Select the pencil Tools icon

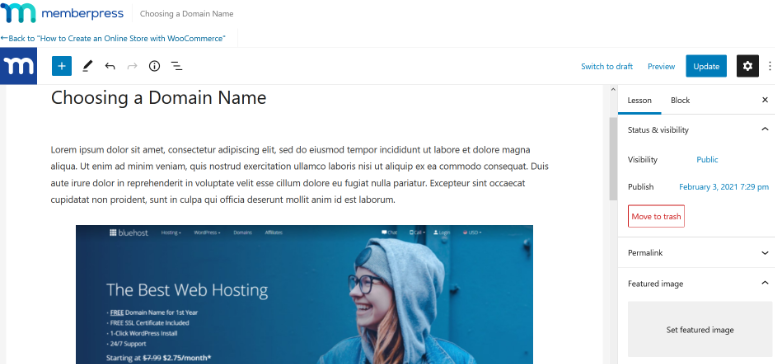87,66
